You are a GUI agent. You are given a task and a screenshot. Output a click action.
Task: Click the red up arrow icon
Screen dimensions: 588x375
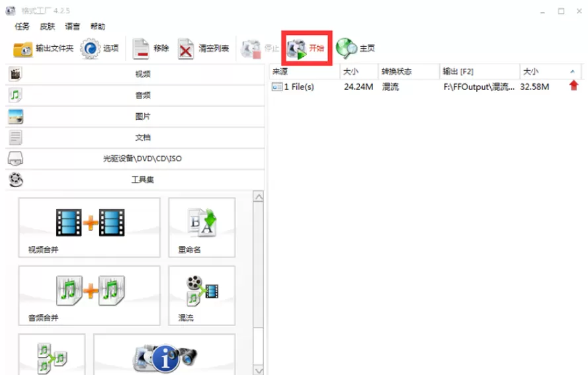[573, 86]
